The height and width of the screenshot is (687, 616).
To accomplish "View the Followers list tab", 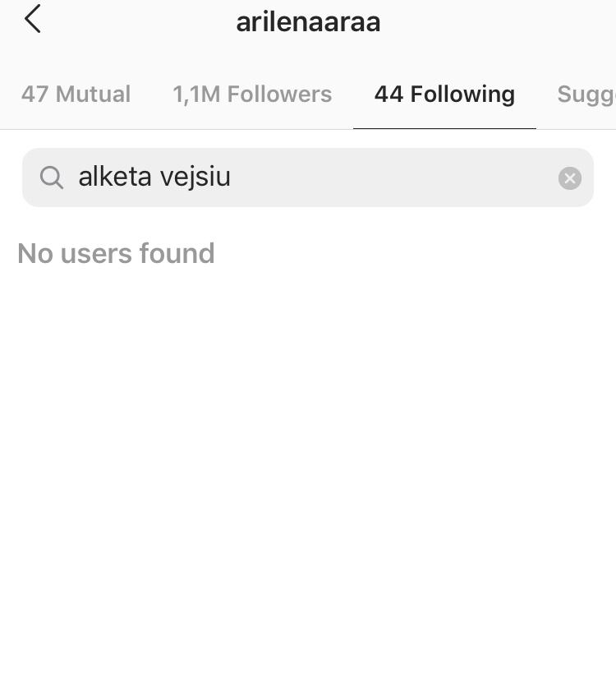I will pyautogui.click(x=252, y=95).
